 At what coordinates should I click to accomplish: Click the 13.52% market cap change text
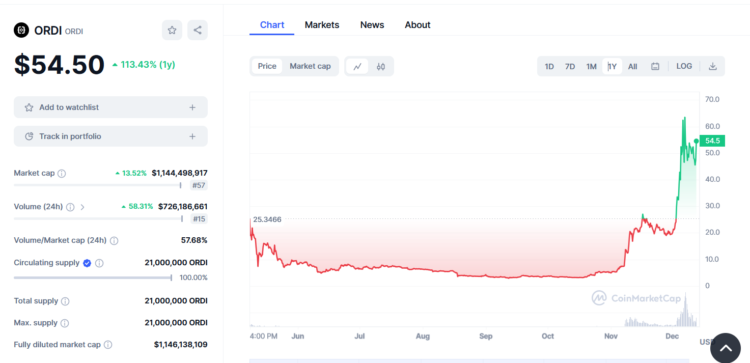pyautogui.click(x=131, y=173)
